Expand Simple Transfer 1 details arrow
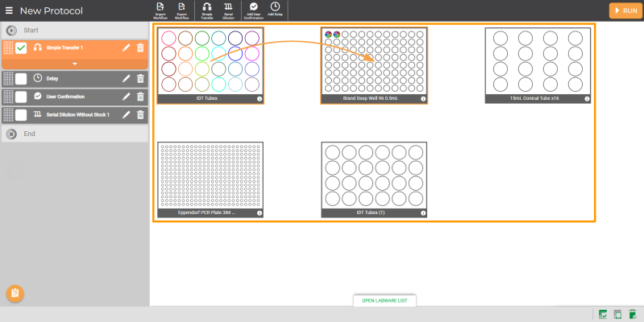This screenshot has width=644, height=322. pos(74,64)
